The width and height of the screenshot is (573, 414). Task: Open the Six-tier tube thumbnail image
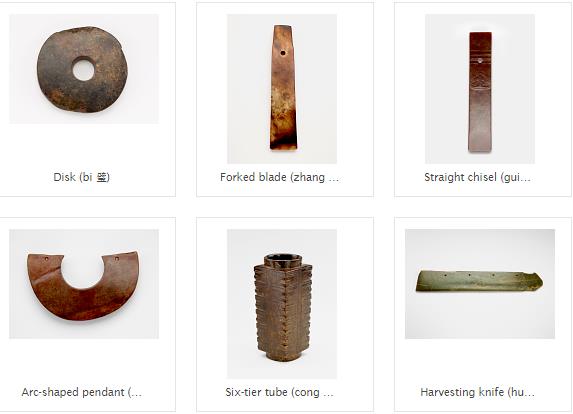click(x=282, y=304)
